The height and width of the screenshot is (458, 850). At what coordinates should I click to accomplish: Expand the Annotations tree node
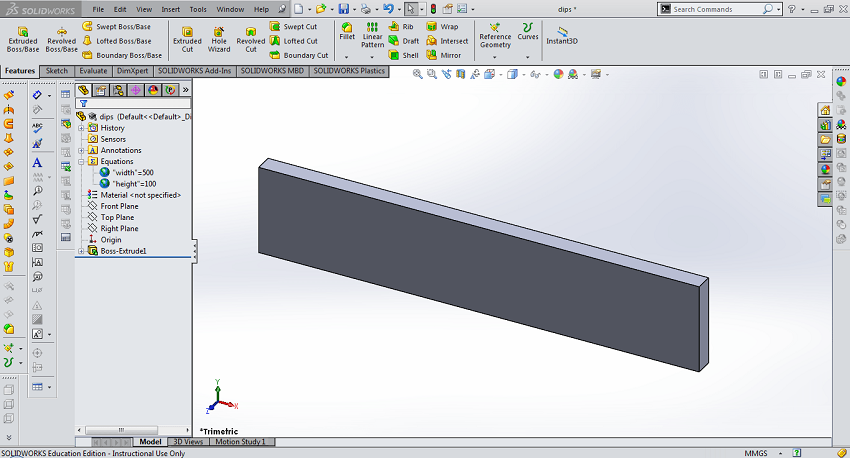[x=81, y=150]
